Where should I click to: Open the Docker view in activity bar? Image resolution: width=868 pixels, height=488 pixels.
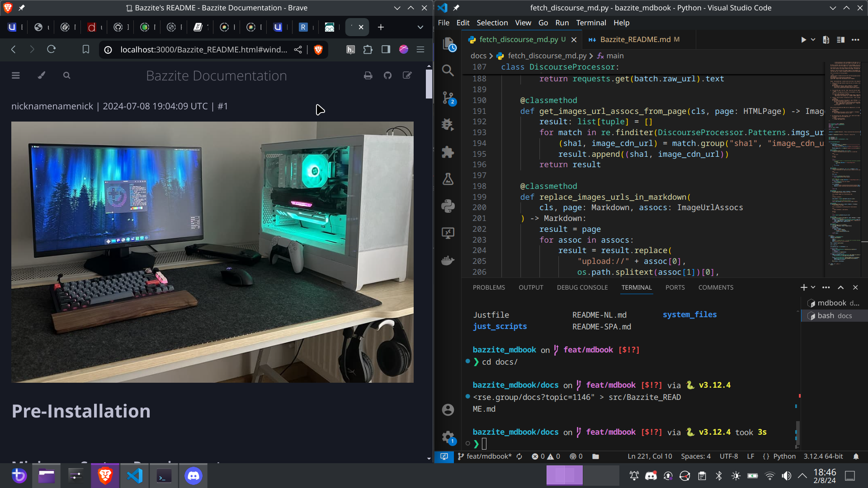pos(448,261)
